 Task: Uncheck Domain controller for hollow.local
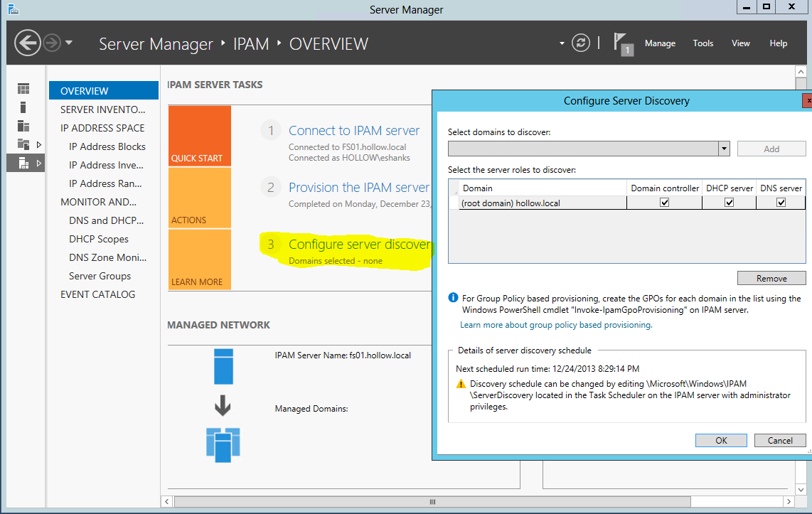pyautogui.click(x=664, y=203)
